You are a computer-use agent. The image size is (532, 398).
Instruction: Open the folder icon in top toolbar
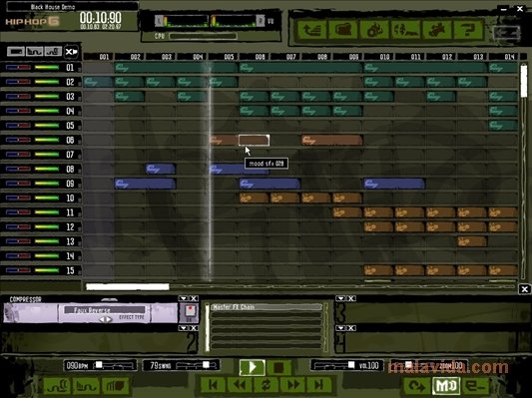pyautogui.click(x=343, y=30)
